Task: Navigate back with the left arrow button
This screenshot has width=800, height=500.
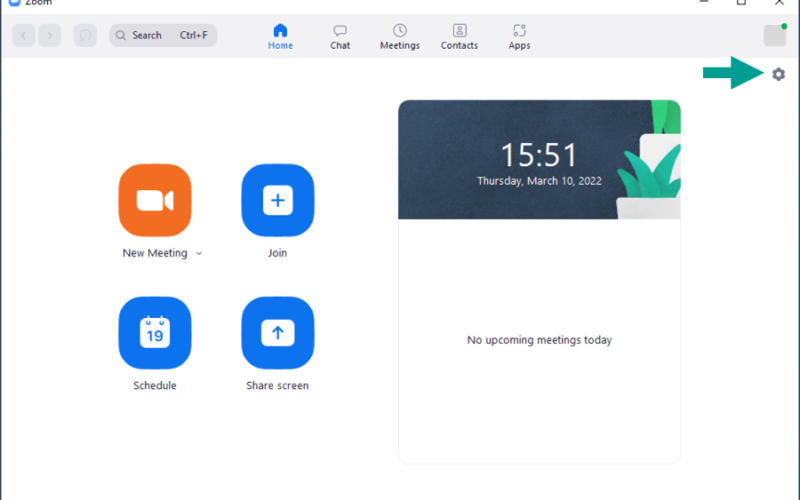Action: coord(23,35)
